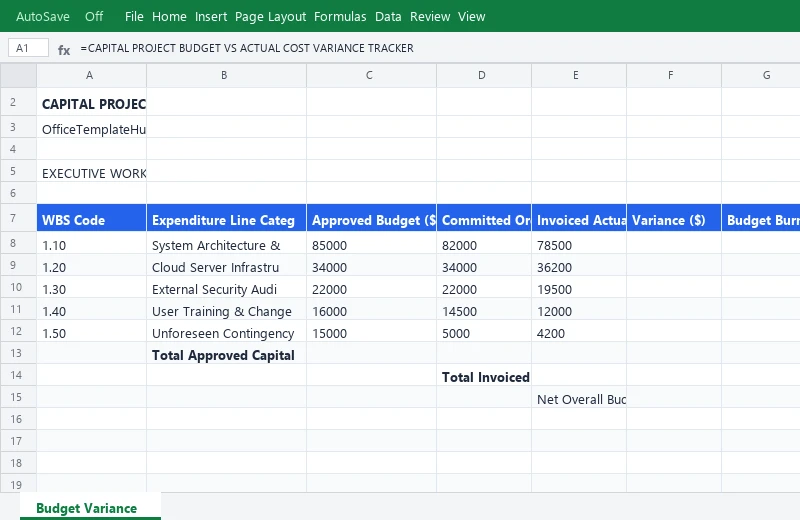The height and width of the screenshot is (520, 800).
Task: Click the CAPITAL PROJEC title cell
Action: tap(91, 102)
